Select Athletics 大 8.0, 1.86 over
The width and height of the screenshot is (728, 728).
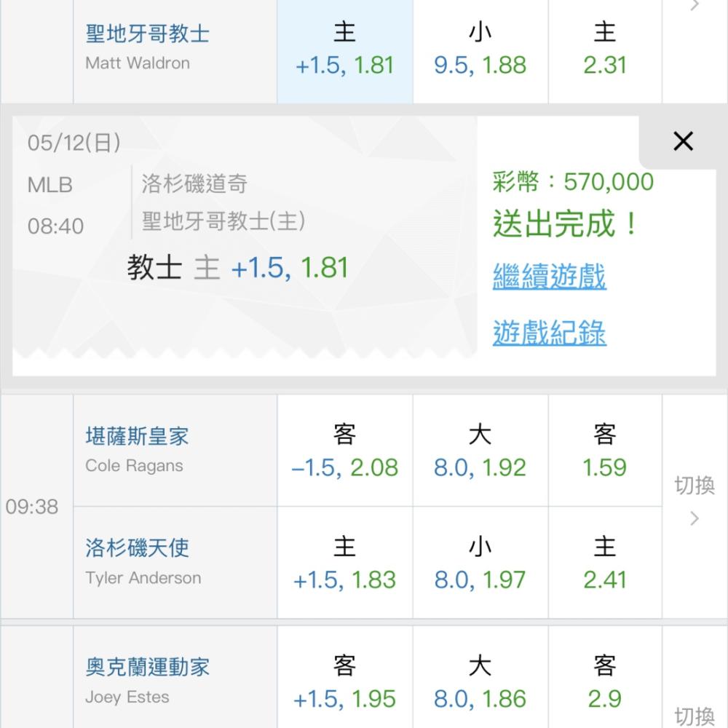click(480, 683)
